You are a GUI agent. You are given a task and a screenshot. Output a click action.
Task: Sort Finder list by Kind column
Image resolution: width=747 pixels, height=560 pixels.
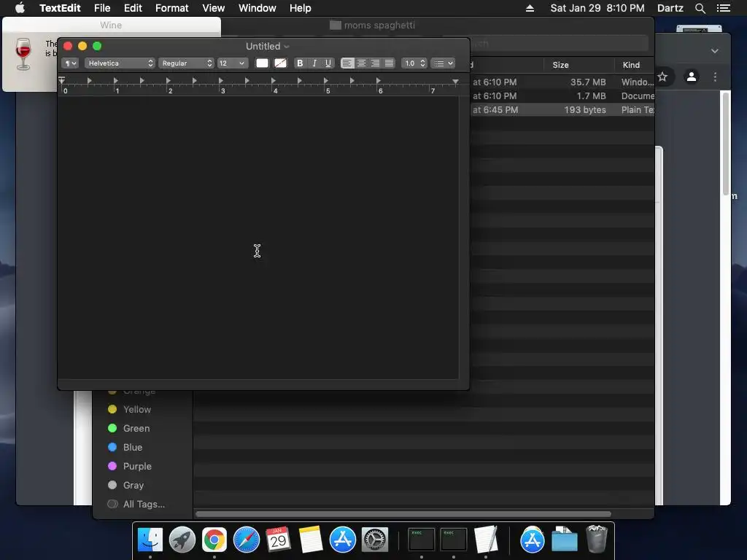click(x=631, y=65)
